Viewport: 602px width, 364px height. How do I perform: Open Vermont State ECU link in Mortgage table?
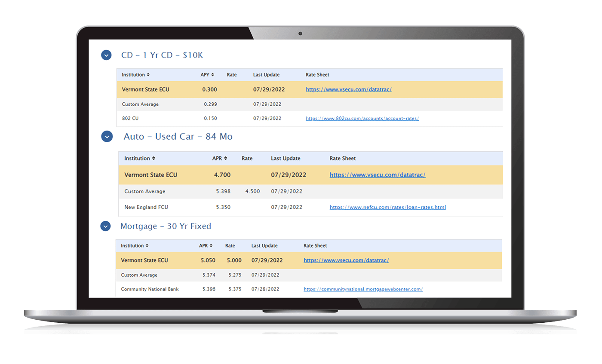[346, 260]
